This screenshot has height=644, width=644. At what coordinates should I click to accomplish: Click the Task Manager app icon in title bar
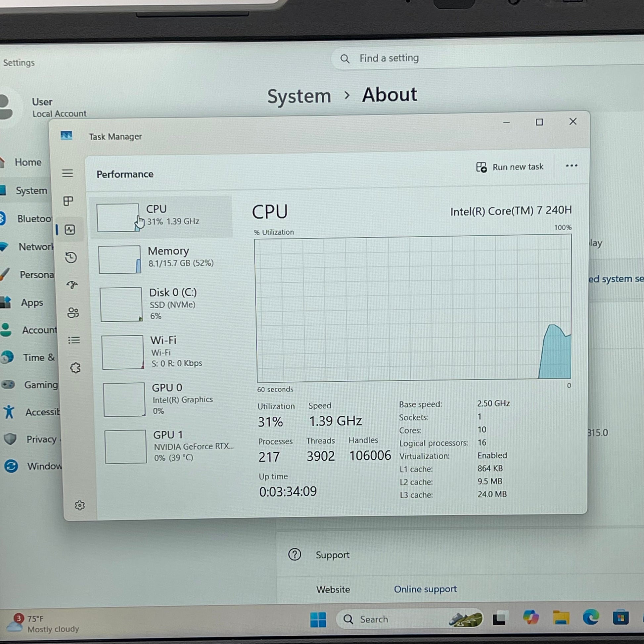pyautogui.click(x=66, y=135)
